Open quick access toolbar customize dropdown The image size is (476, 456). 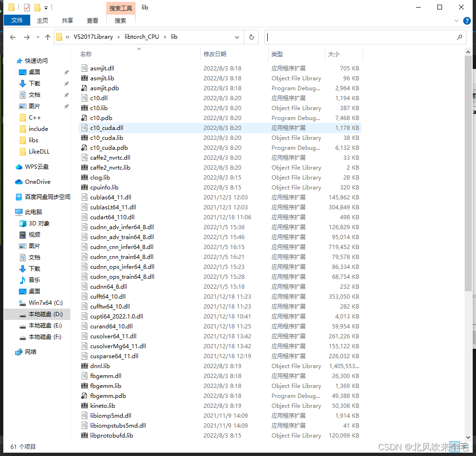(x=46, y=8)
